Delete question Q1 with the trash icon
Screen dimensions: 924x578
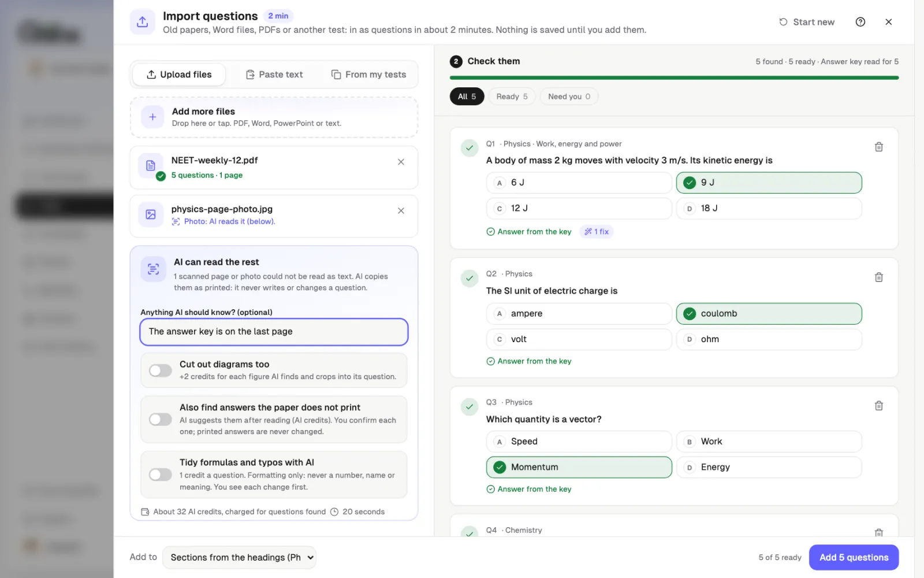pos(878,147)
